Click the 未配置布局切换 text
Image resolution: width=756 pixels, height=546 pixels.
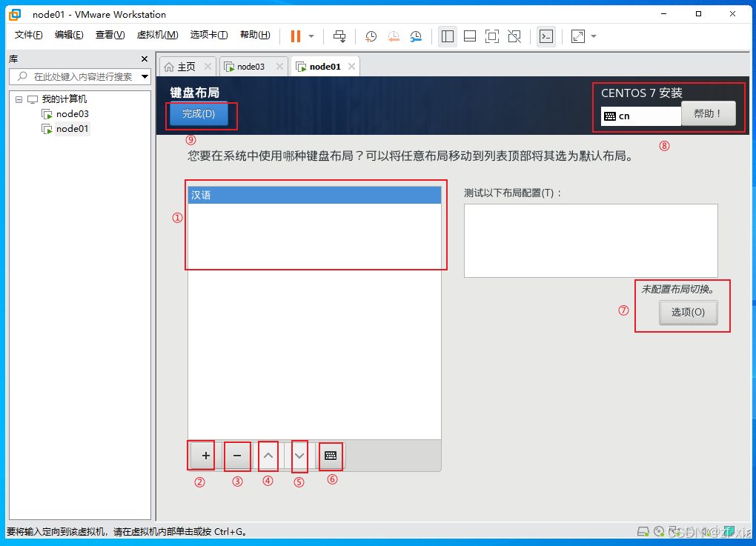tap(678, 289)
